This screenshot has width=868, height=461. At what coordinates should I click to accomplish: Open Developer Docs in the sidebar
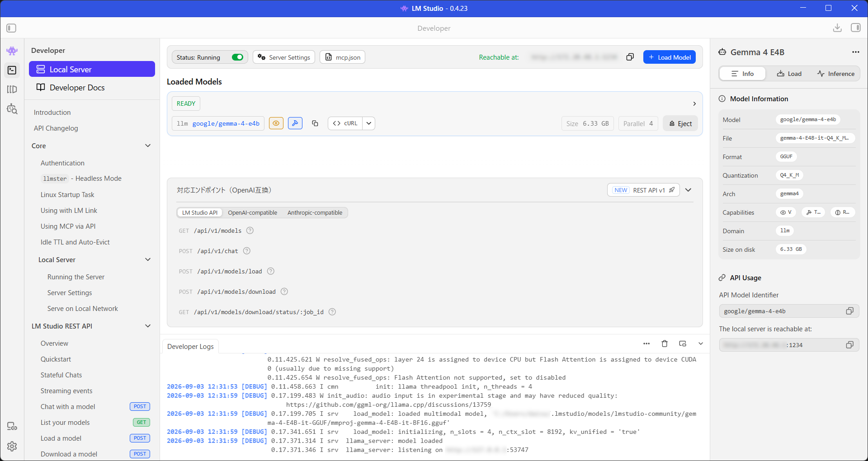click(x=92, y=88)
